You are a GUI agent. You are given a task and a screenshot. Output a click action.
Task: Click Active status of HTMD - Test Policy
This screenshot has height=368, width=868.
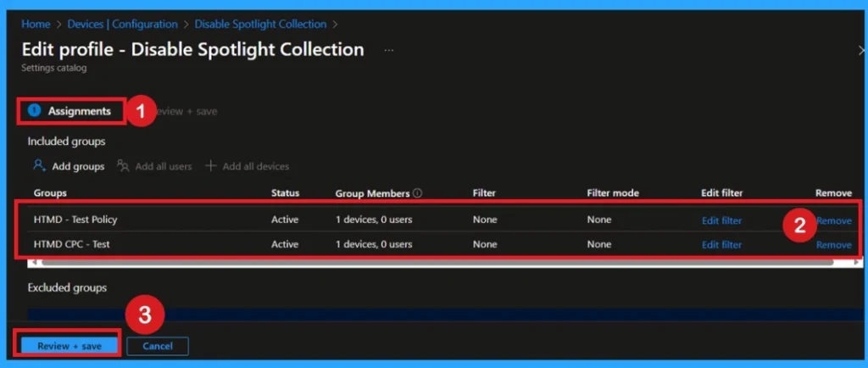coord(285,220)
